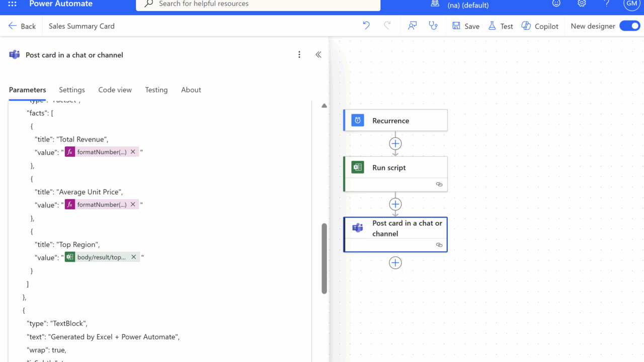The width and height of the screenshot is (644, 362).
Task: Click the Save button
Action: [x=465, y=26]
